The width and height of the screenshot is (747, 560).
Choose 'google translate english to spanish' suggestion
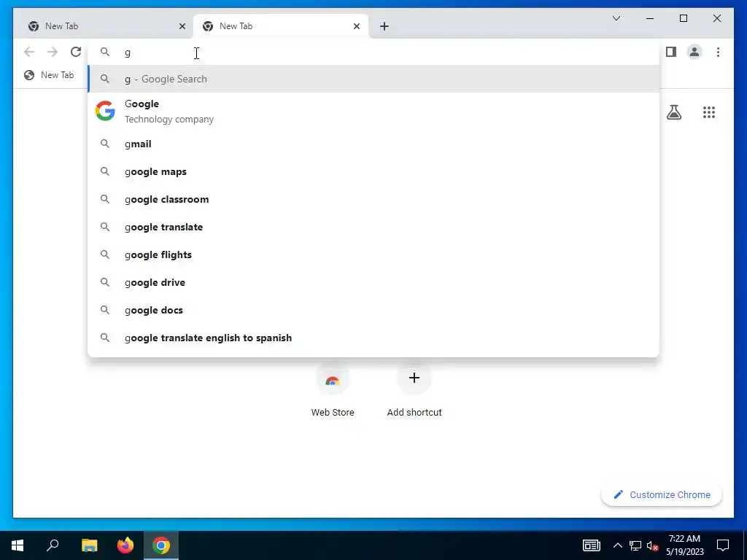pos(373,337)
